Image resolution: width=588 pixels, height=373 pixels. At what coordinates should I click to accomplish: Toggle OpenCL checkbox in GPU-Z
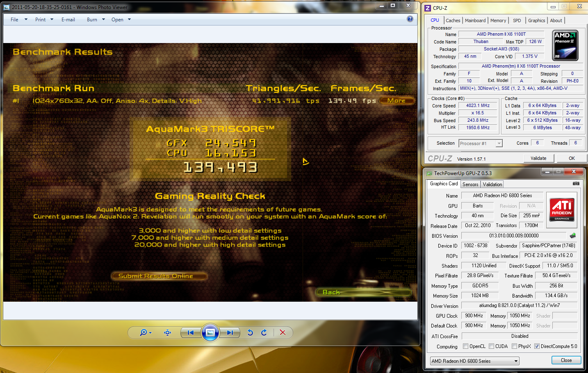click(x=465, y=346)
